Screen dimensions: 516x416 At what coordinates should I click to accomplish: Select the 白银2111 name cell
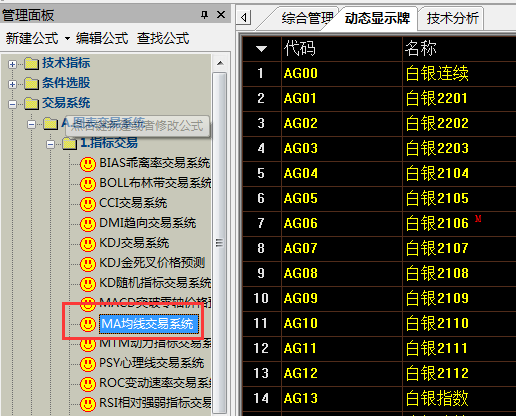pos(459,348)
